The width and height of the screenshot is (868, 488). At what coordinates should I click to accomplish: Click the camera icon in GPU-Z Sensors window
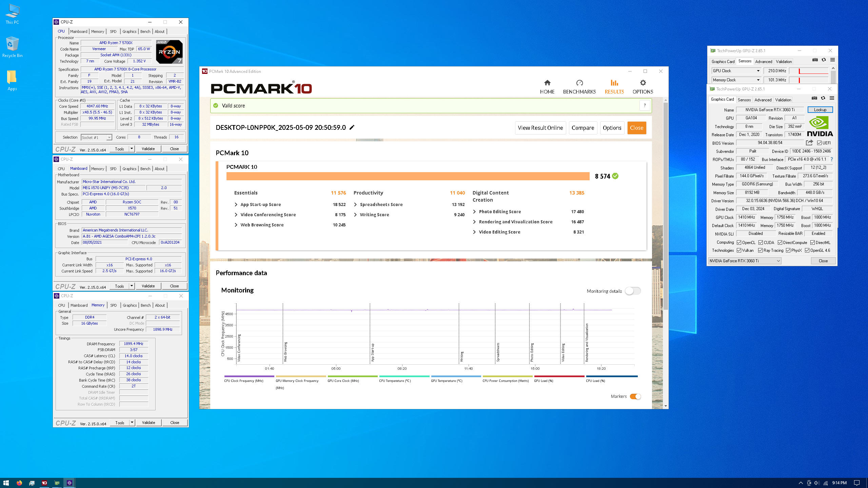(x=815, y=60)
